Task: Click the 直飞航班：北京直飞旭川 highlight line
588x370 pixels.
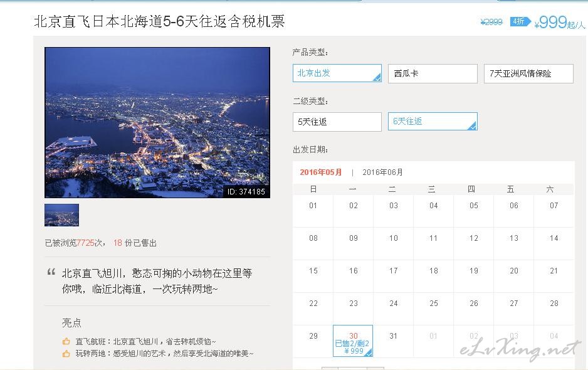Action: click(x=146, y=342)
